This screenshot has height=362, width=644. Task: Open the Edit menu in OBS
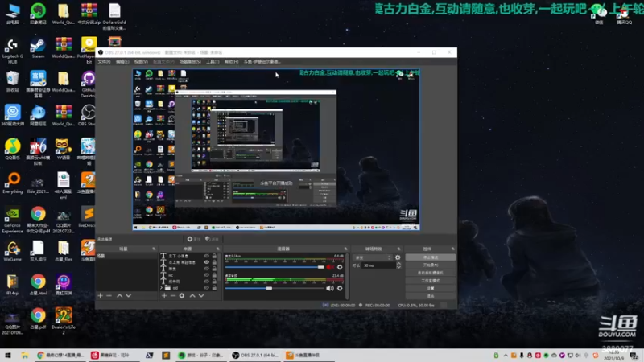click(122, 62)
